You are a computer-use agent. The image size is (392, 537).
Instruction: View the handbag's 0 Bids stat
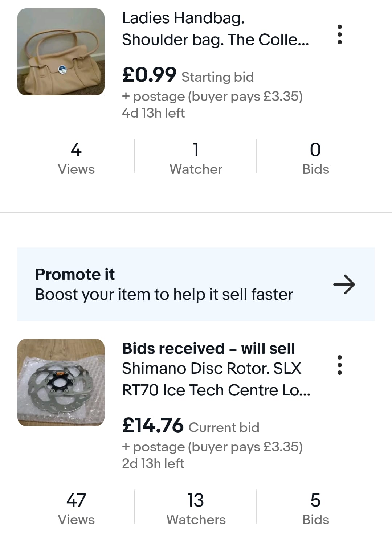315,159
